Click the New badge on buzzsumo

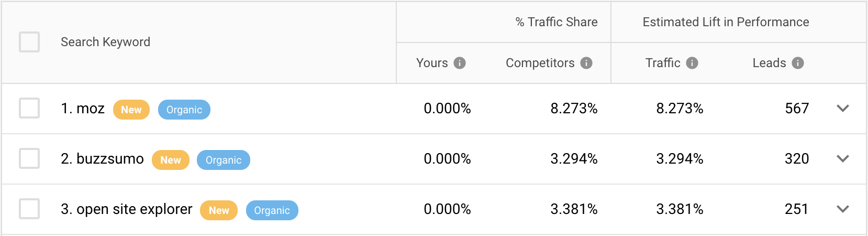(171, 160)
